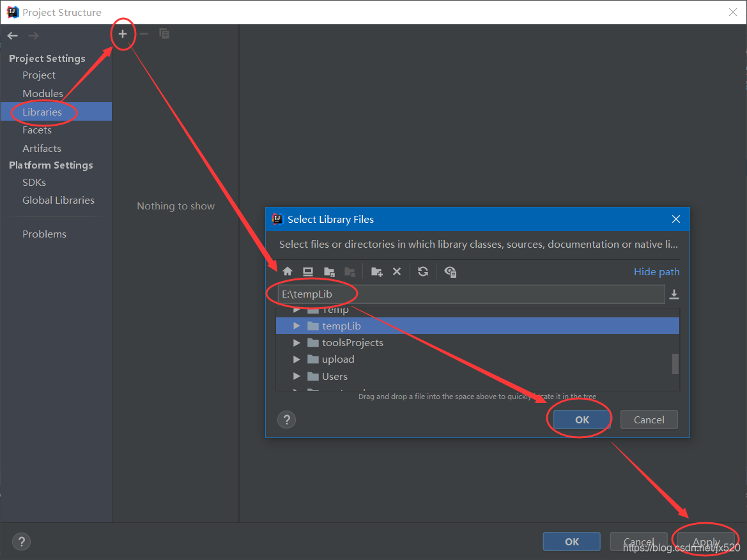Image resolution: width=747 pixels, height=560 pixels.
Task: Click the Forward navigation arrow
Action: point(33,36)
